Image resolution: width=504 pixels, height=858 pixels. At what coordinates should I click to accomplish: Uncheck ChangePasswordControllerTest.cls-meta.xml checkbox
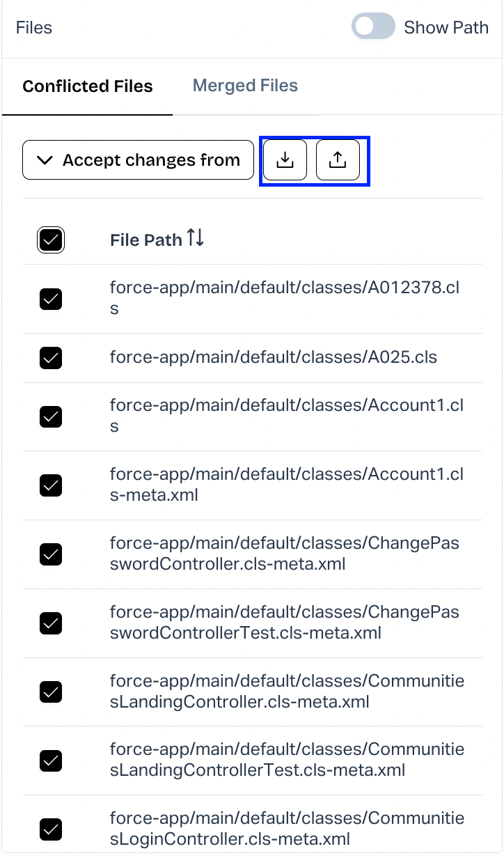(51, 623)
